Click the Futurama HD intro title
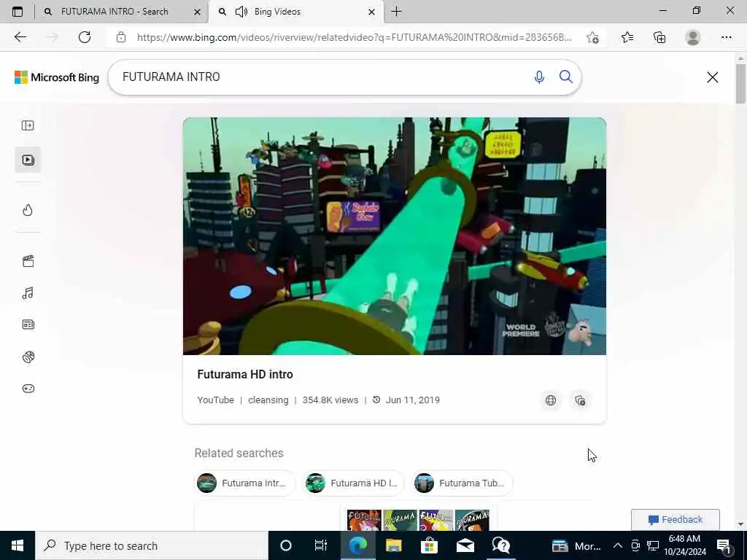Screen dimensions: 747x560 click(x=245, y=374)
